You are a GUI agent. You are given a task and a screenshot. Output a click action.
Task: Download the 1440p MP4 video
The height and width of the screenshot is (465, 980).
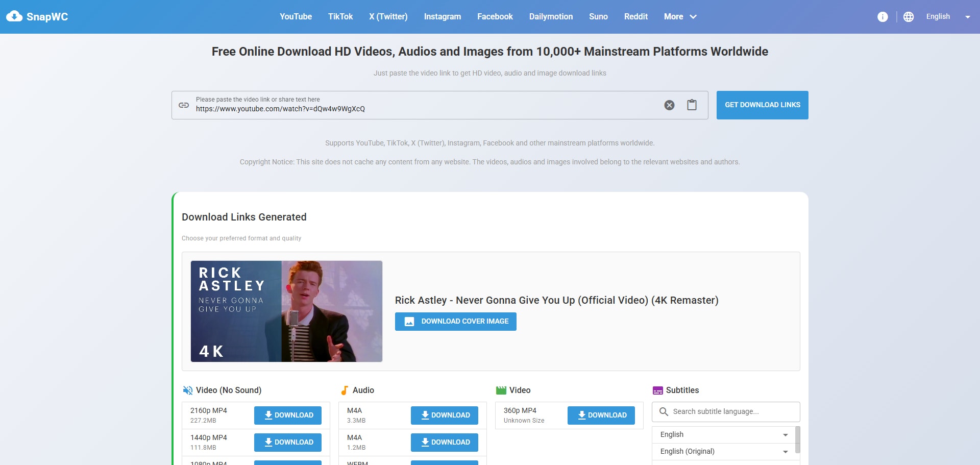(x=288, y=443)
